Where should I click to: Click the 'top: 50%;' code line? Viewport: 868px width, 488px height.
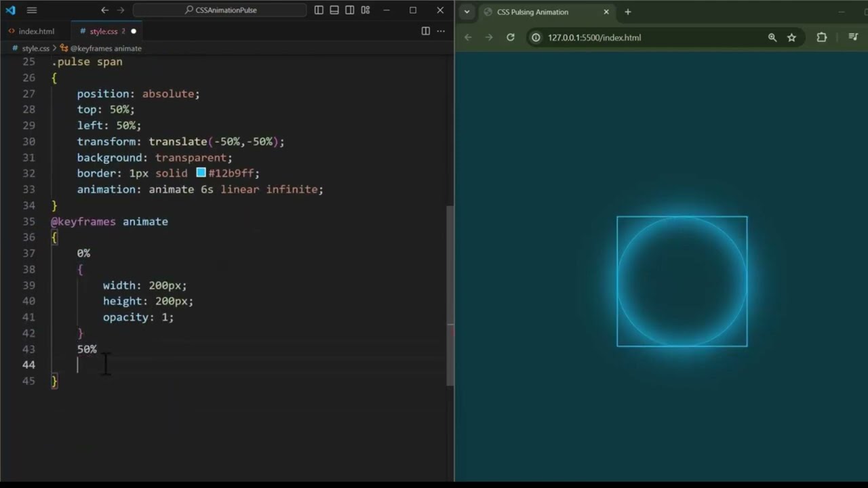pos(106,110)
